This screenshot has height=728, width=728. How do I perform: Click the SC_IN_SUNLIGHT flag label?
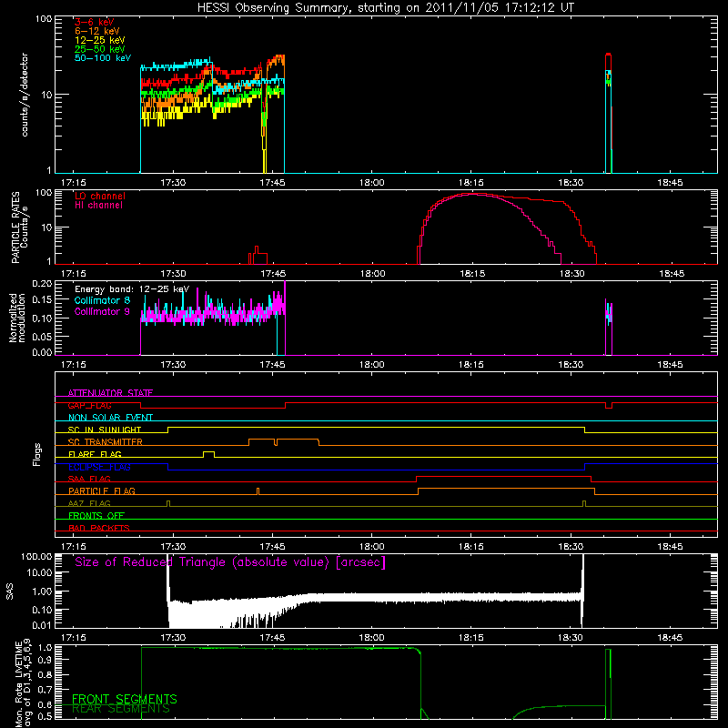coord(105,430)
